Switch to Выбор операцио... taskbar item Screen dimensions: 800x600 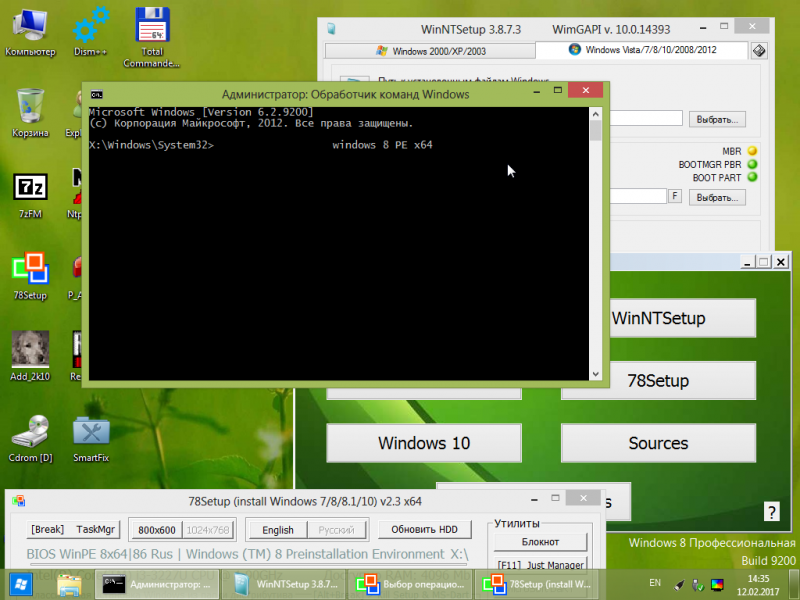[x=411, y=584]
